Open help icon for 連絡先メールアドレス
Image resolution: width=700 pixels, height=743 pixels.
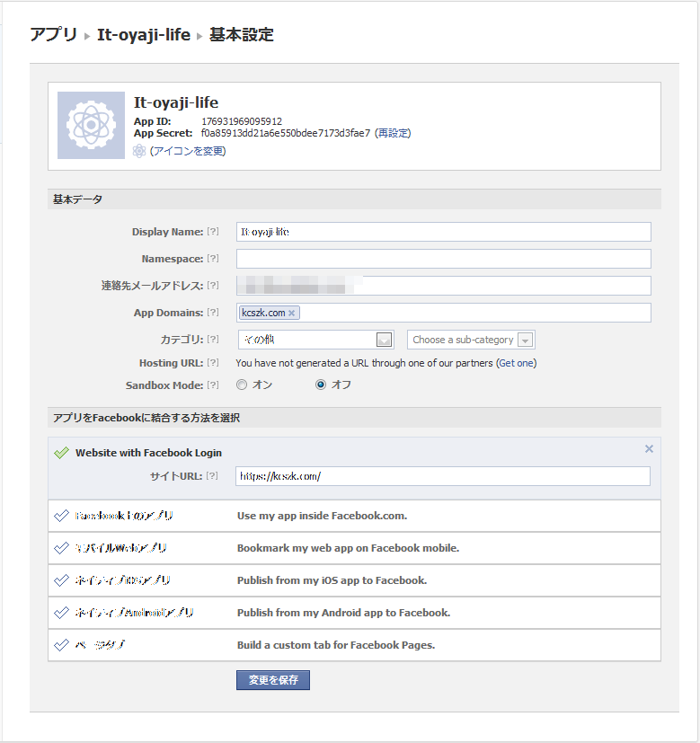click(x=213, y=286)
